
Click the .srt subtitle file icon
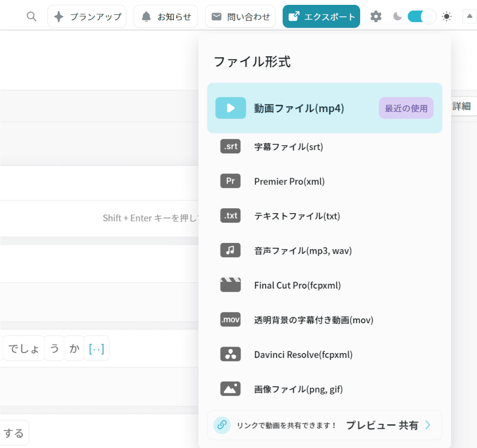(x=230, y=147)
